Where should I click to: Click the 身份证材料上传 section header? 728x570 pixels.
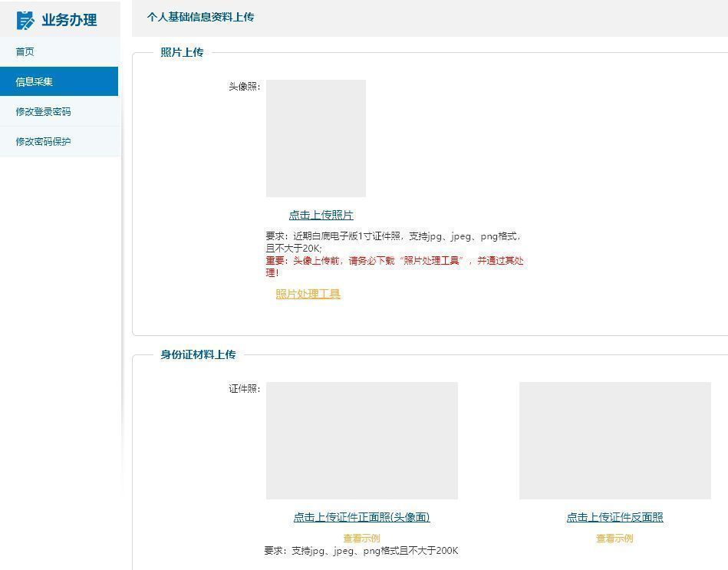click(x=197, y=354)
